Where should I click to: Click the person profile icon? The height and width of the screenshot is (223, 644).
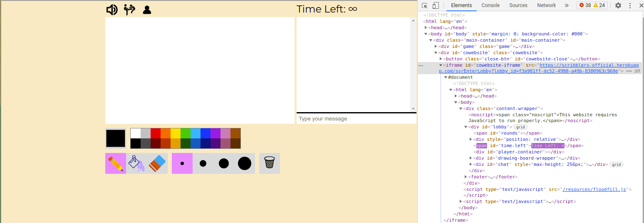click(x=146, y=10)
